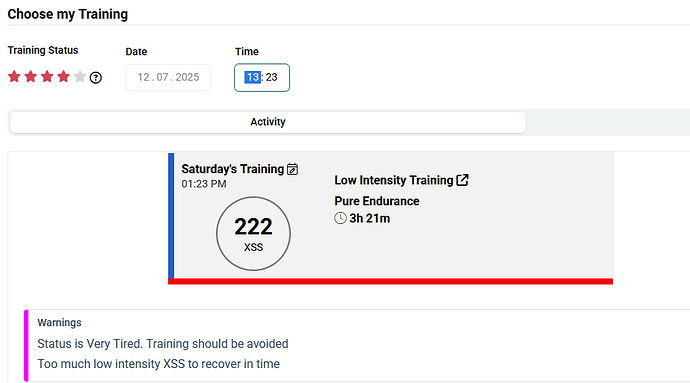Click the Saturday's Training heading
The width and height of the screenshot is (690, 383).
(233, 169)
